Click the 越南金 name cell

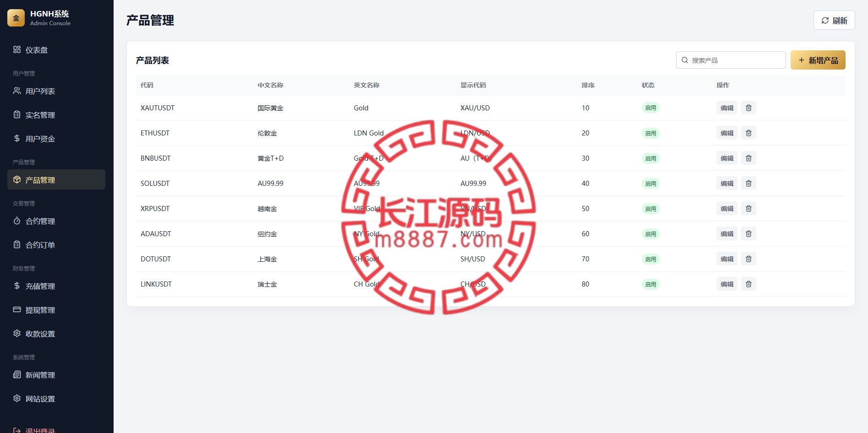tap(267, 209)
